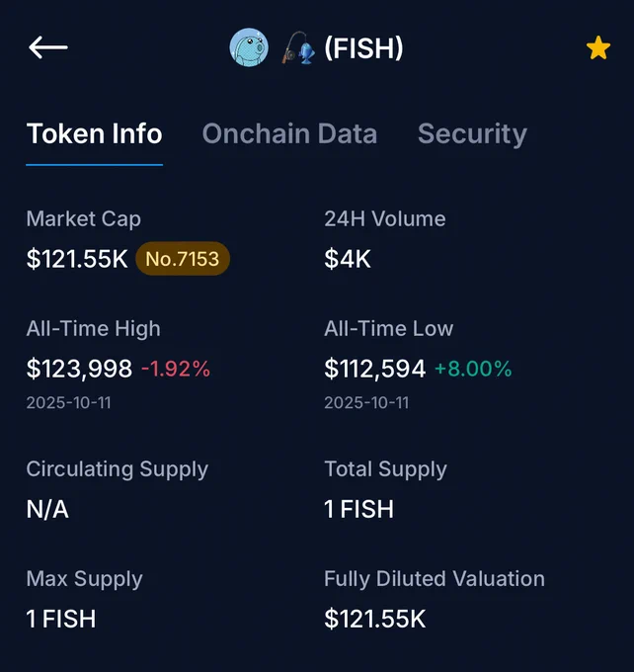Tap the +8.00% green percentage

pyautogui.click(x=473, y=369)
